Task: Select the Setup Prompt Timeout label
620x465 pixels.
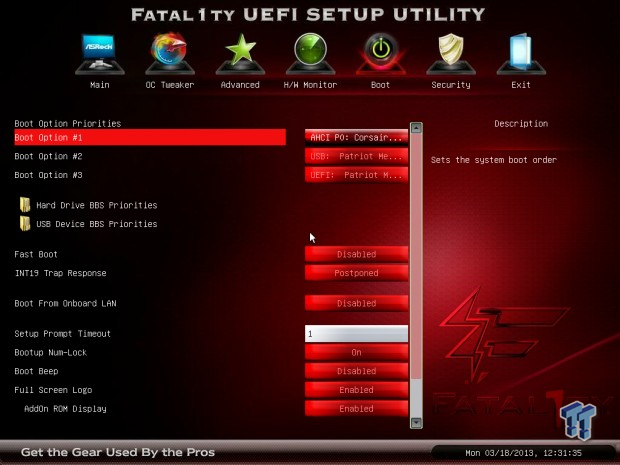Action: coord(62,334)
